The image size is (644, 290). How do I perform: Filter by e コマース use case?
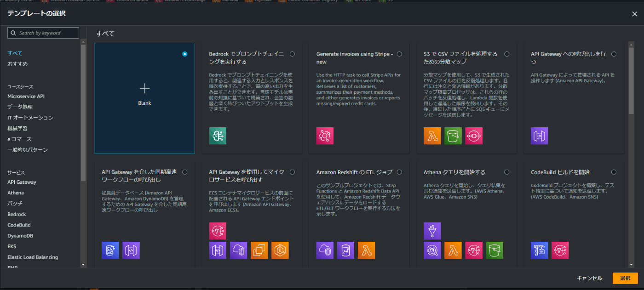[20, 139]
